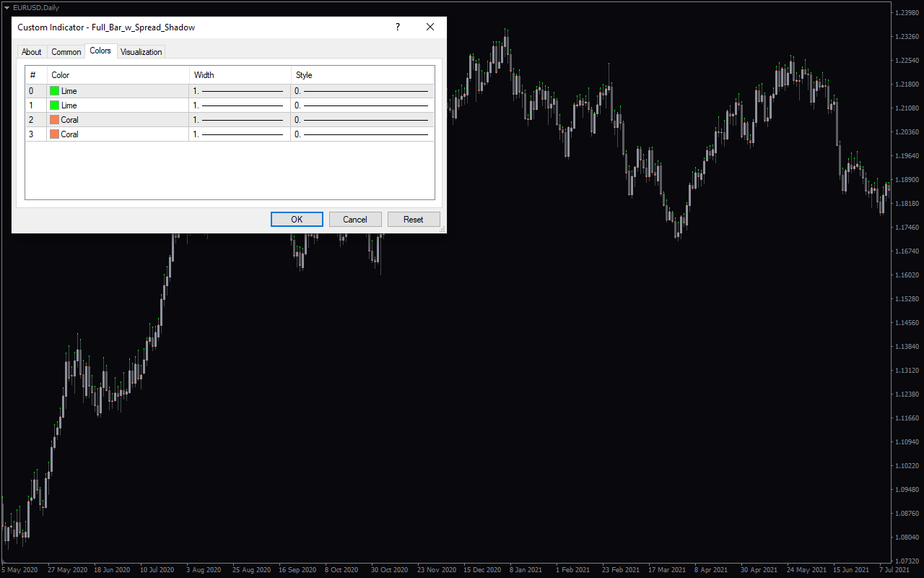Open the Width selector for row 3

point(240,134)
